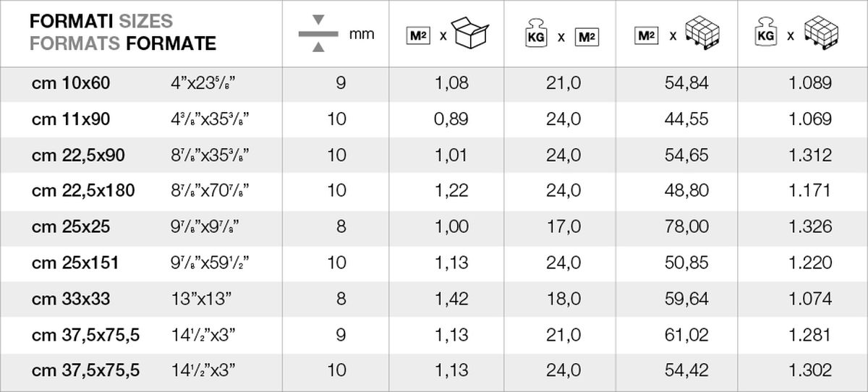The image size is (868, 392).
Task: Click the FORMATI SIZES header text
Action: tap(101, 22)
